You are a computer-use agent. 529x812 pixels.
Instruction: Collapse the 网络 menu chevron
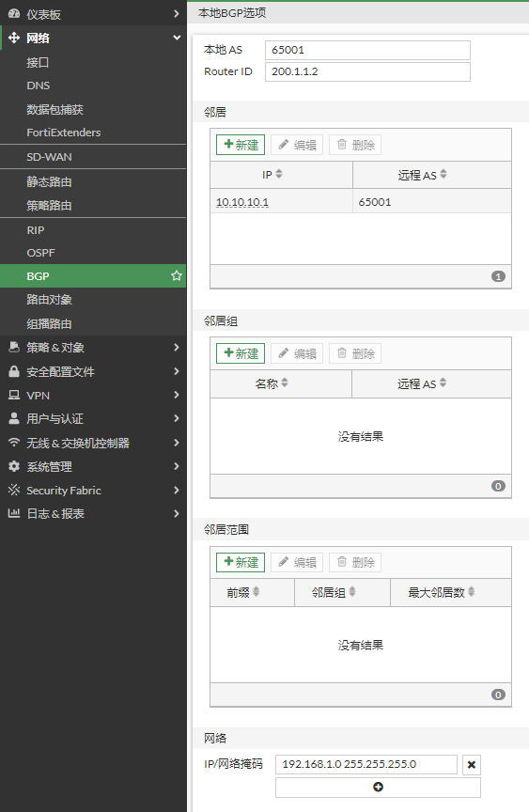[x=177, y=38]
